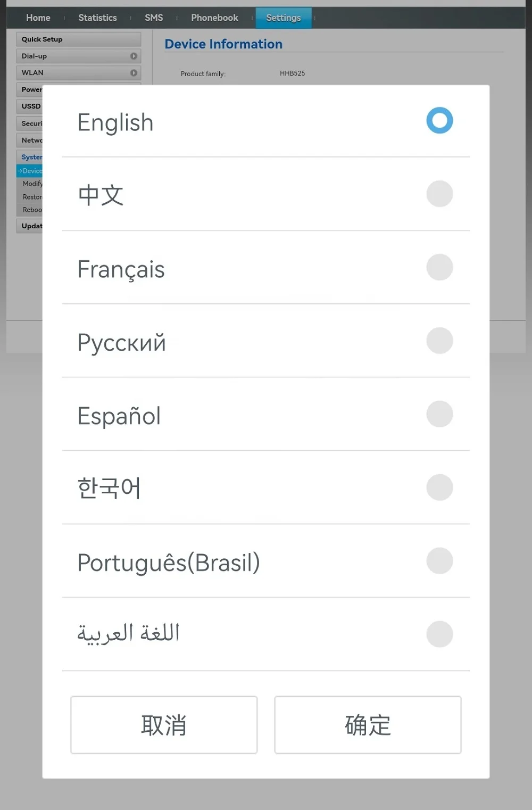Pick Русский from the language list
532x810 pixels.
[439, 341]
